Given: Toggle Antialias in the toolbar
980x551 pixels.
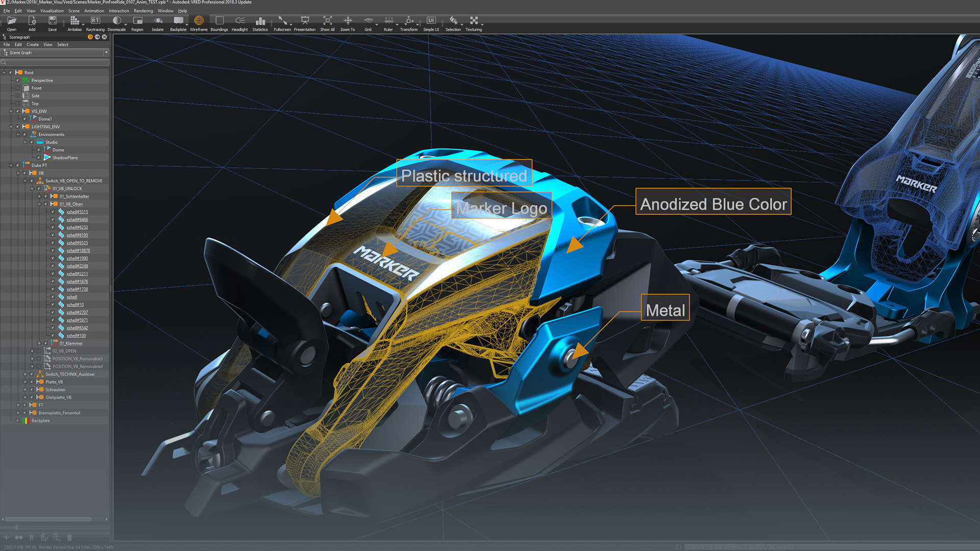Looking at the screenshot, I should 75,23.
